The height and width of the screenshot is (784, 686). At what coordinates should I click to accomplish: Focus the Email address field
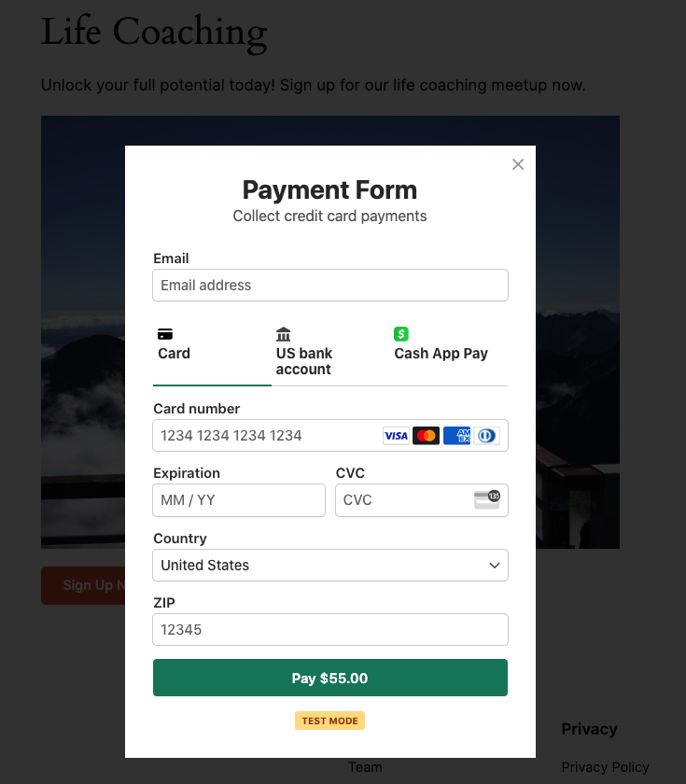coord(330,286)
